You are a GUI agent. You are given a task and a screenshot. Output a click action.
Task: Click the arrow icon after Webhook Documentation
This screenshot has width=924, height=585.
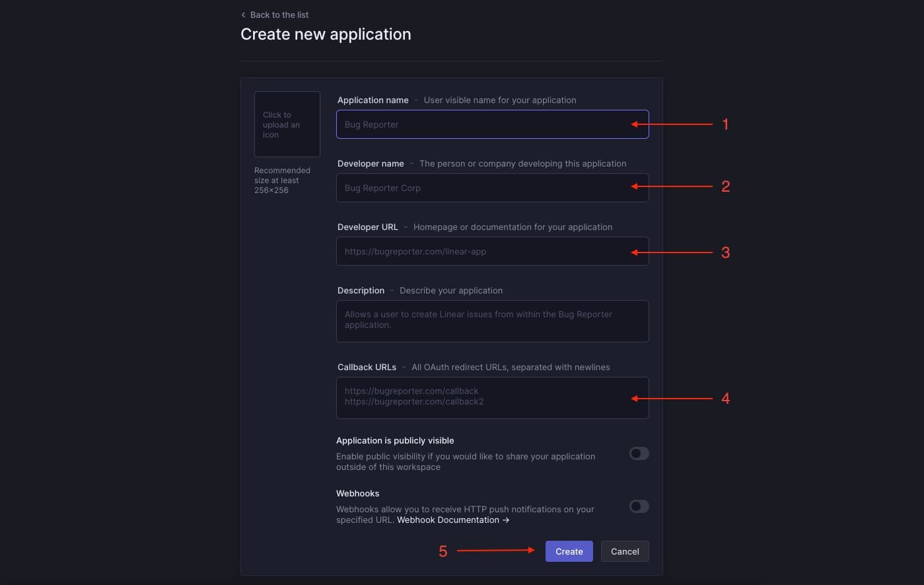(506, 520)
